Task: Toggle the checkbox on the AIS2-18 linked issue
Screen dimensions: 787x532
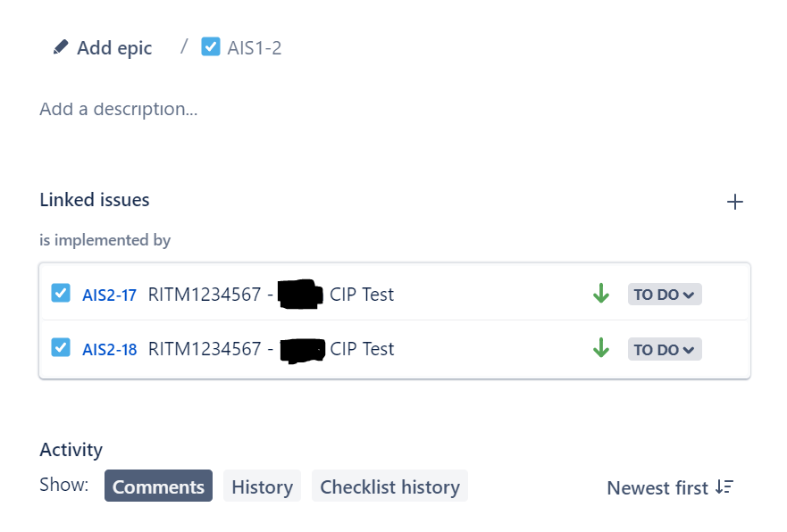Action: click(60, 347)
